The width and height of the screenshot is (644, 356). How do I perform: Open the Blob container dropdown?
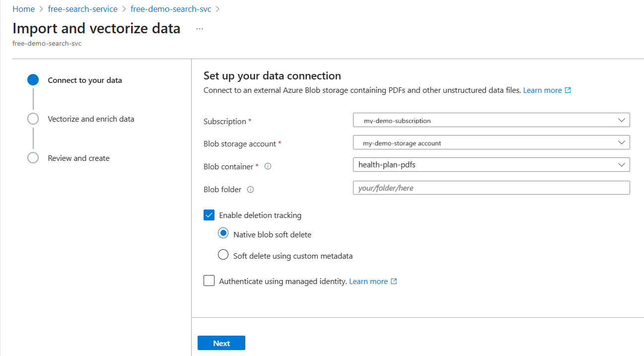click(x=491, y=165)
